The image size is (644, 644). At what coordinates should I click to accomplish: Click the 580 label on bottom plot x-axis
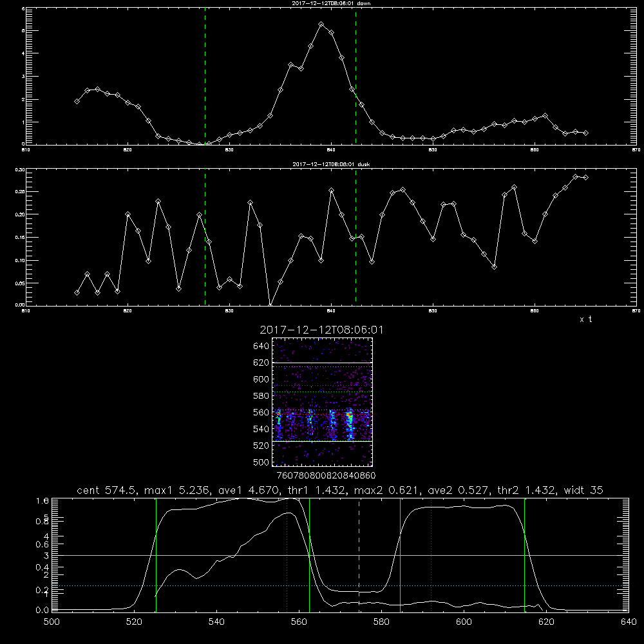[x=381, y=622]
